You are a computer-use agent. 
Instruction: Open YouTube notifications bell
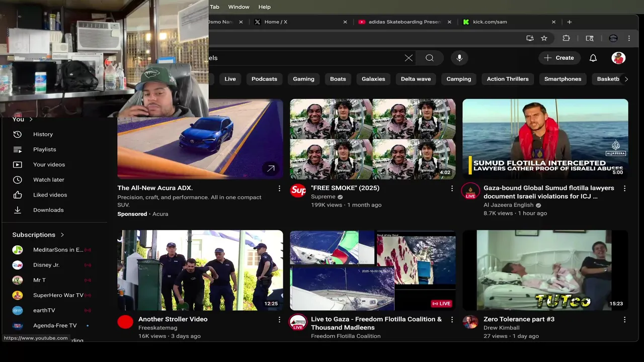coord(593,58)
